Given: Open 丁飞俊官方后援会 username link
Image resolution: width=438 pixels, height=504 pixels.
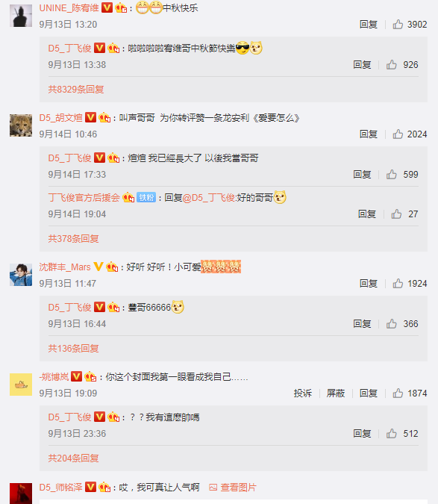Looking at the screenshot, I should click(84, 197).
